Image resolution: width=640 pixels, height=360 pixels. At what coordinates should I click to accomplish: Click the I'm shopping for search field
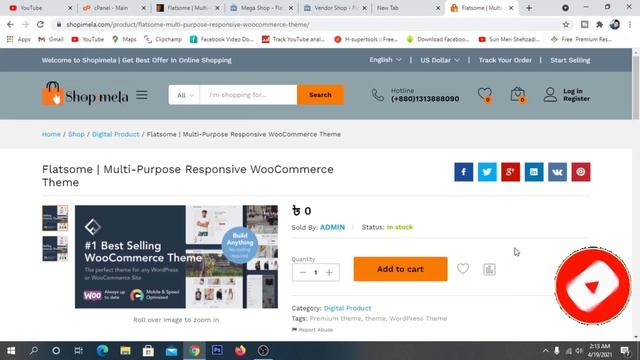(248, 95)
